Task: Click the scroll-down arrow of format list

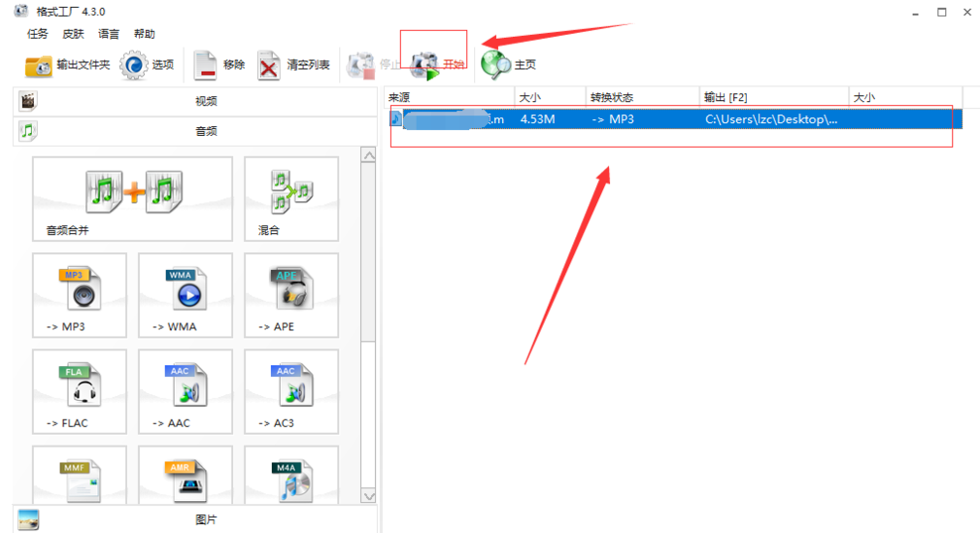Action: 369,496
